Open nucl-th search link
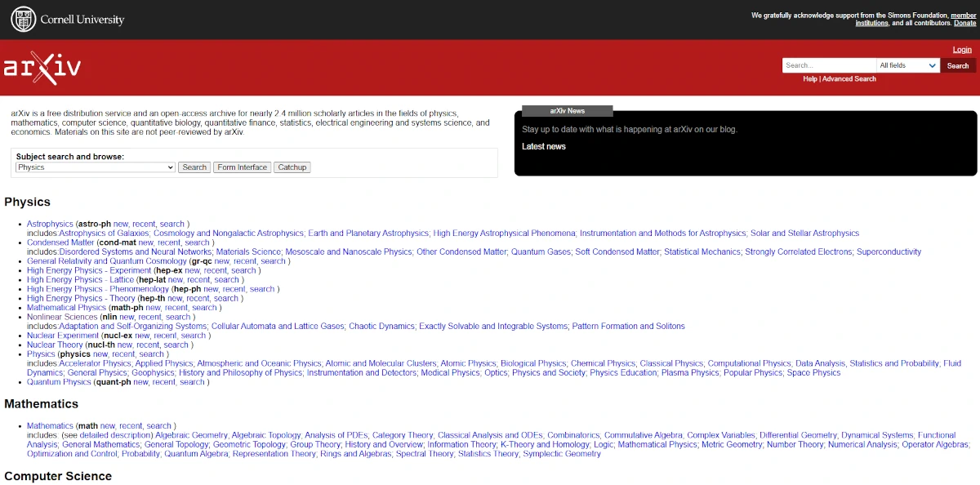The width and height of the screenshot is (980, 485). (x=176, y=345)
